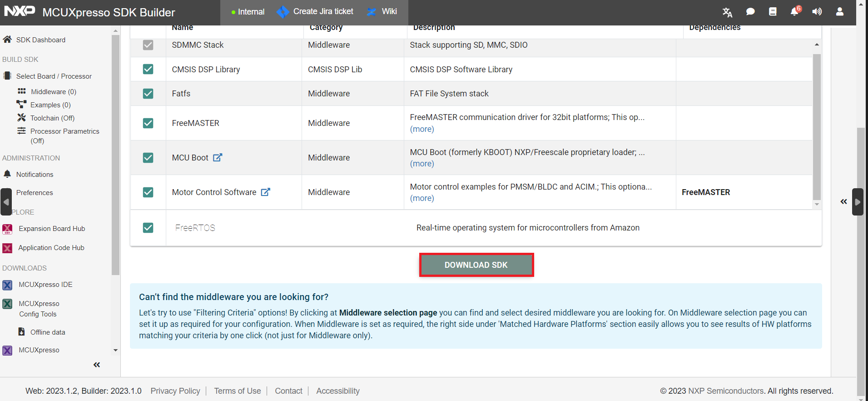Click the Offline data download icon

coord(21,332)
